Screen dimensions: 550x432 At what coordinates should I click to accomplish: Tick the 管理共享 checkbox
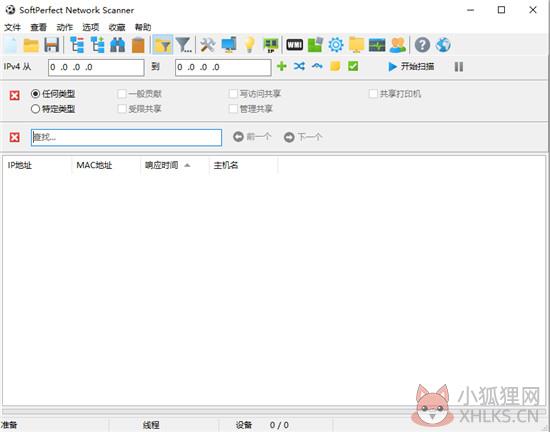pyautogui.click(x=233, y=109)
